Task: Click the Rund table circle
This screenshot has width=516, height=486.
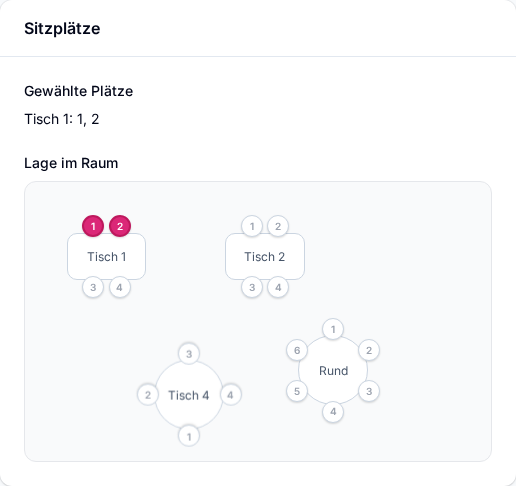Action: (333, 370)
